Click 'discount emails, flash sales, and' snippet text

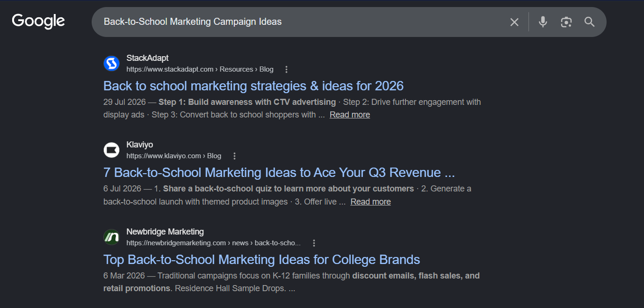pyautogui.click(x=416, y=276)
